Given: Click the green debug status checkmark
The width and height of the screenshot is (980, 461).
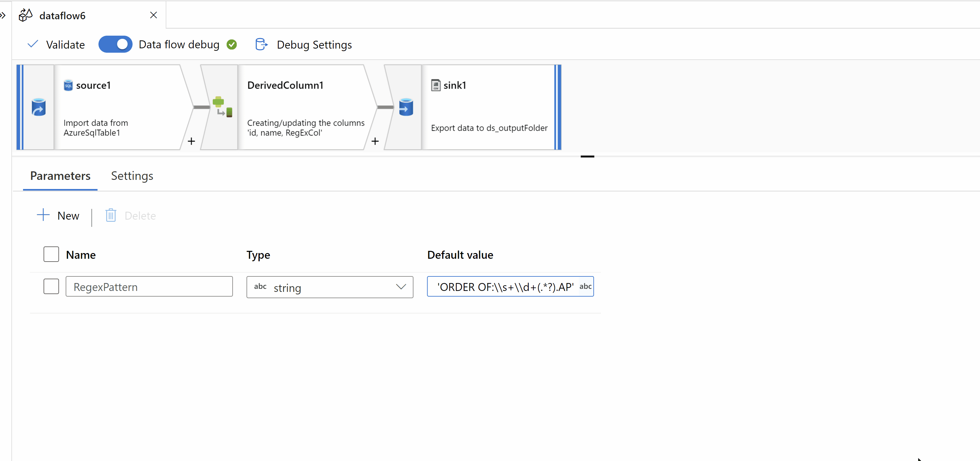Looking at the screenshot, I should pyautogui.click(x=232, y=44).
